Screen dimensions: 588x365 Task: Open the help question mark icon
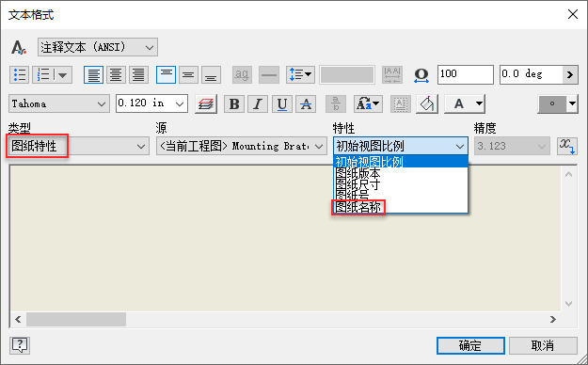point(20,345)
